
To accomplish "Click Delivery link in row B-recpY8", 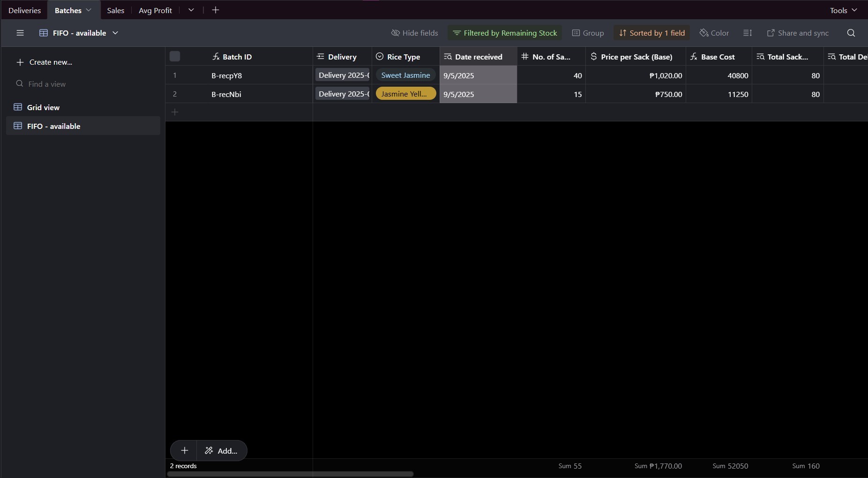I will [x=343, y=75].
